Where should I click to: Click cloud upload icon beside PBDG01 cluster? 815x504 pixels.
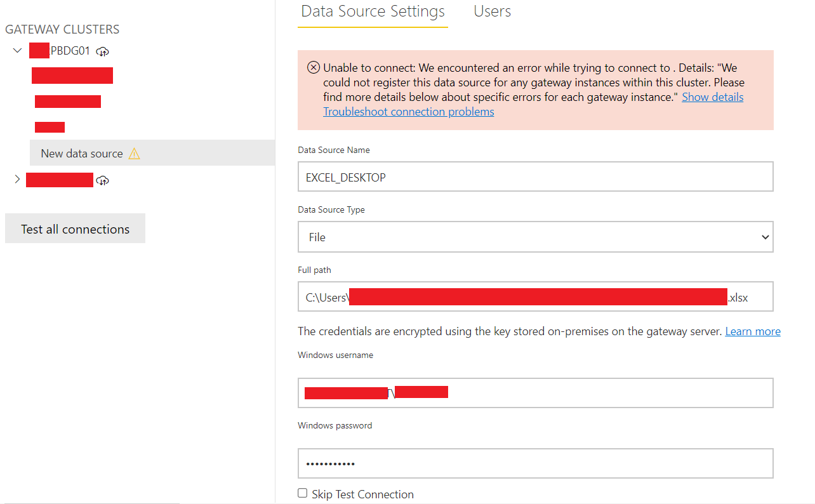(103, 51)
